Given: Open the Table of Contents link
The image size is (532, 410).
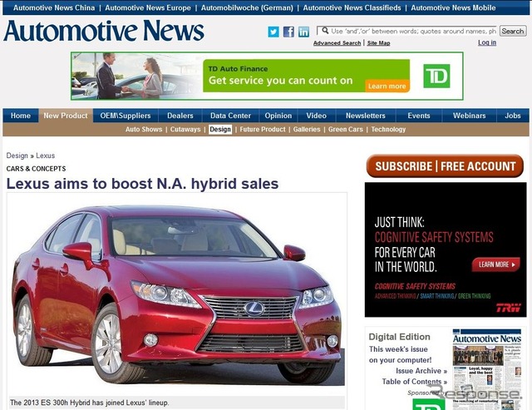Looking at the screenshot, I should click(415, 382).
